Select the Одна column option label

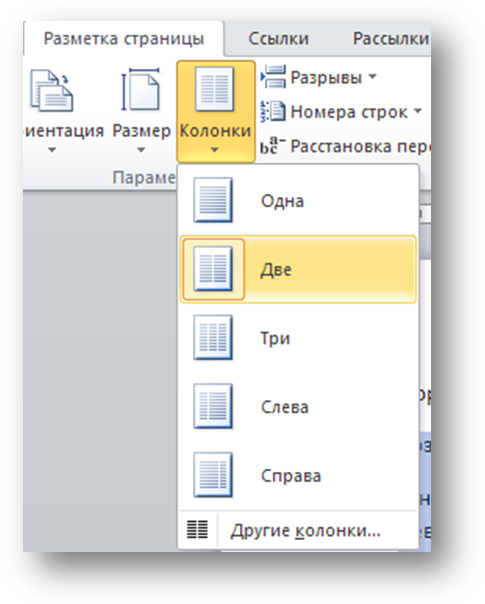pyautogui.click(x=282, y=201)
